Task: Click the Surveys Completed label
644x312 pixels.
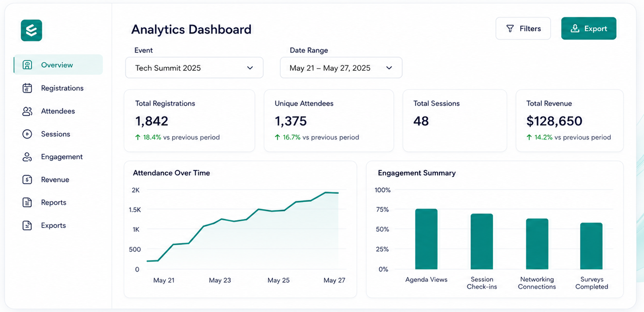Action: pos(592,283)
